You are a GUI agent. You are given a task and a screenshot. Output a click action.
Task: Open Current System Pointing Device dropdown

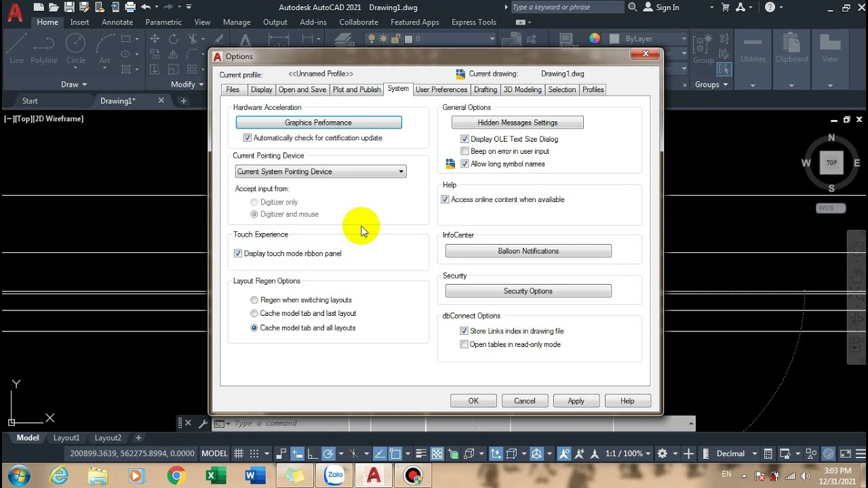(x=320, y=171)
